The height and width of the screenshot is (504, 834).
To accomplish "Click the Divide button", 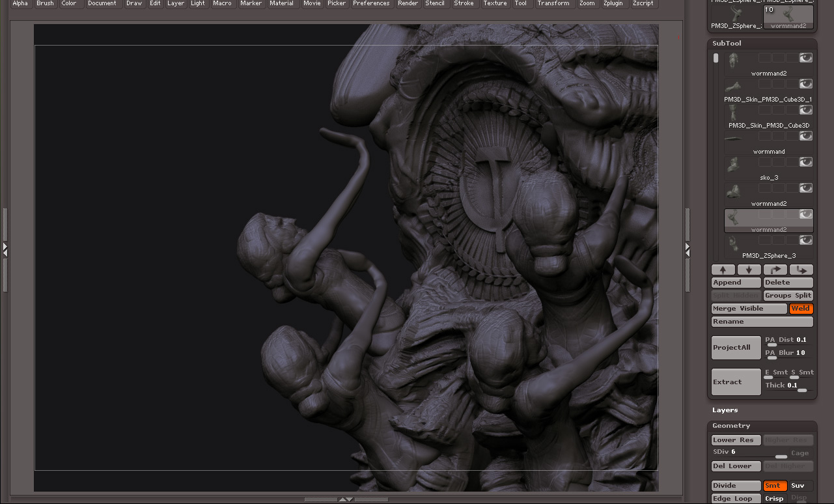I will pyautogui.click(x=736, y=486).
